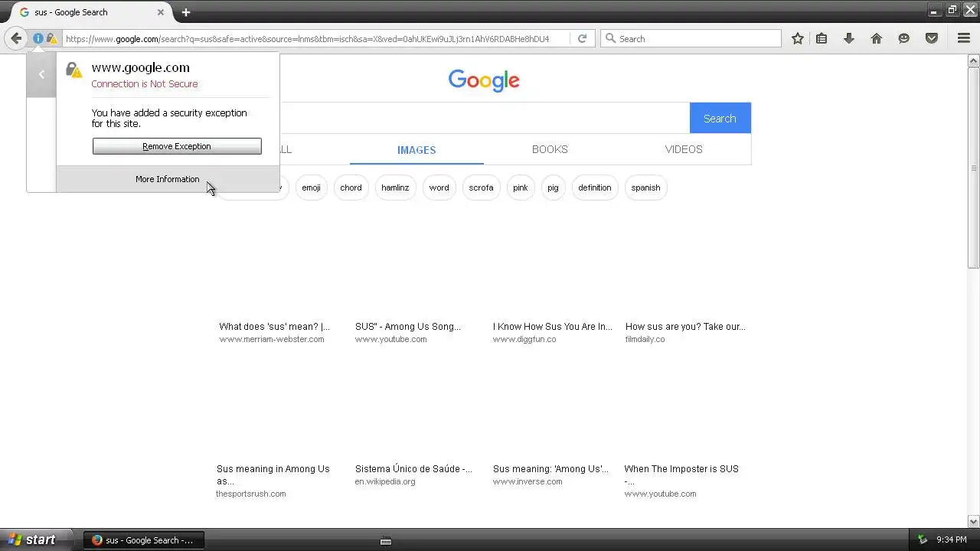This screenshot has width=980, height=551.
Task: Click the magnifier icon in the search box
Action: pos(610,38)
